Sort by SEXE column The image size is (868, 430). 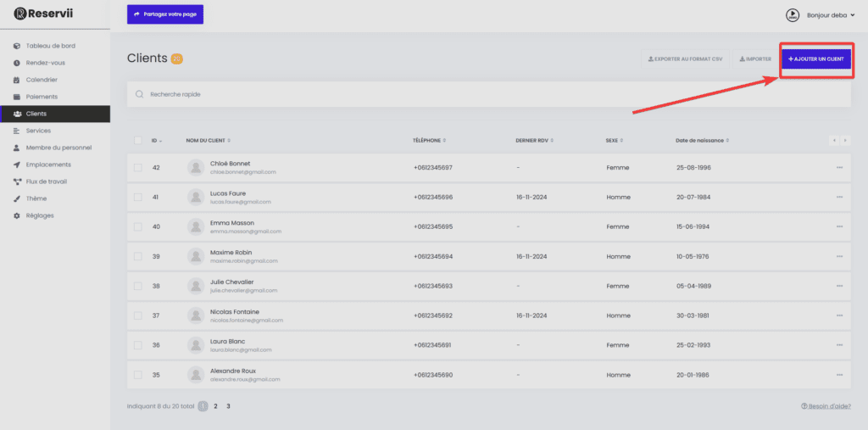pyautogui.click(x=615, y=141)
